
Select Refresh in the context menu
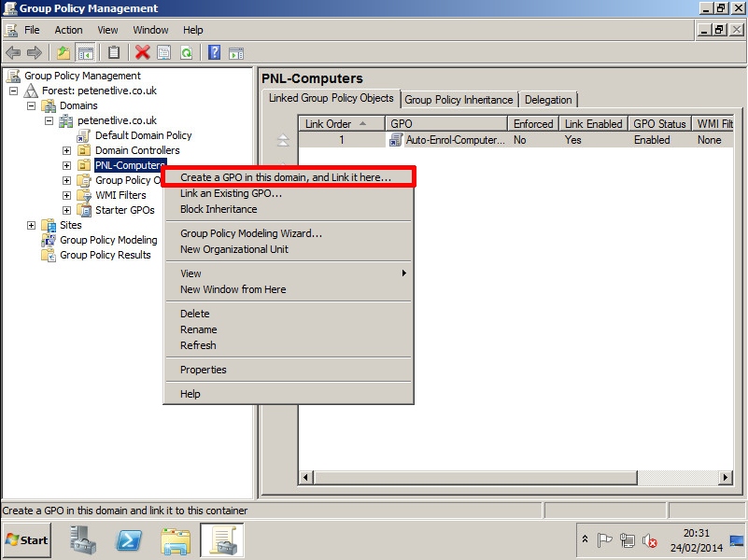289,345
